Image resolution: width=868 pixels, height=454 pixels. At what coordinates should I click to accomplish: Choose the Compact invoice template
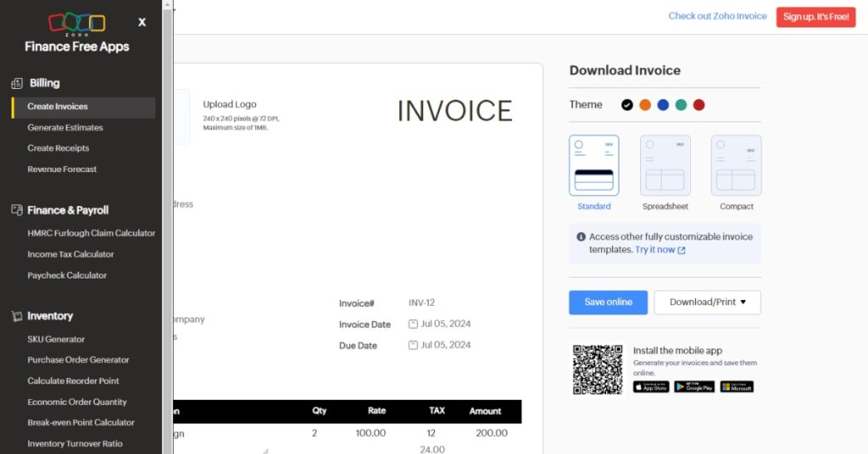[736, 166]
